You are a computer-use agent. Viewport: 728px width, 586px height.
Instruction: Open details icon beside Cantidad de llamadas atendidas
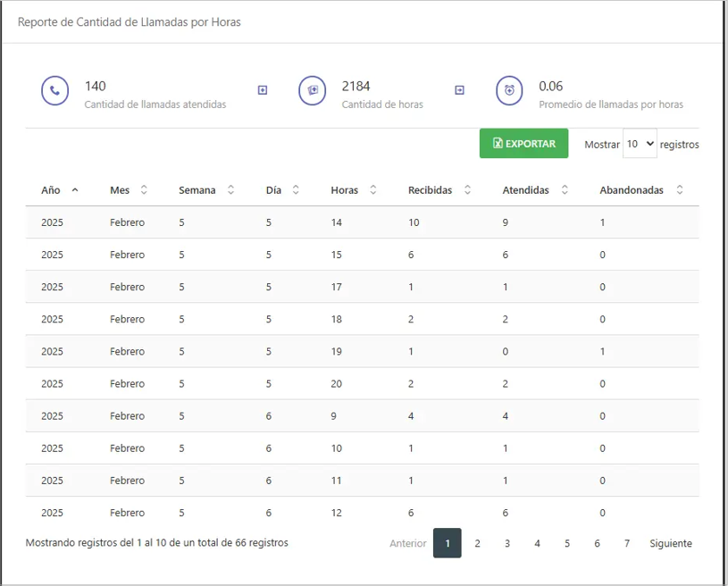point(262,90)
